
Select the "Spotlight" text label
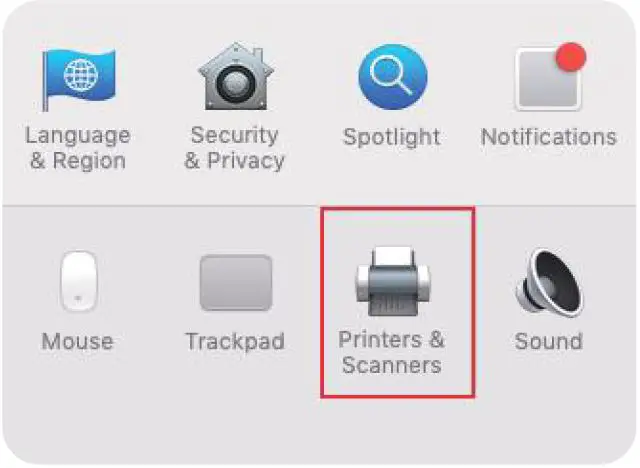coord(392,137)
